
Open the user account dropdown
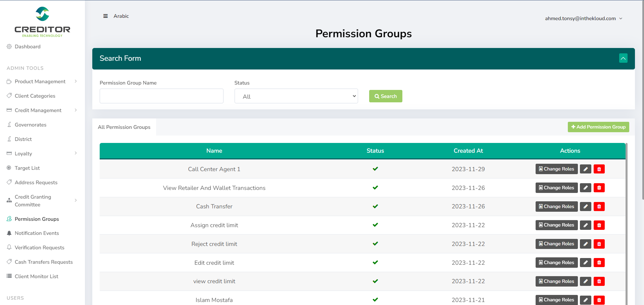pyautogui.click(x=583, y=18)
